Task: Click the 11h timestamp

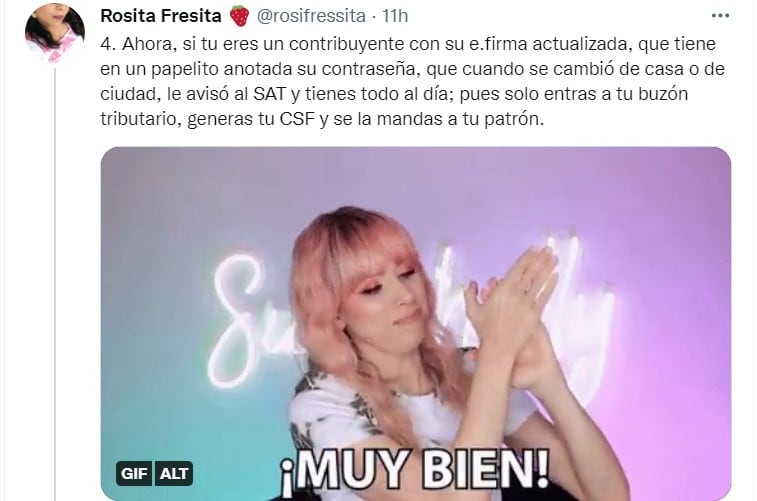Action: pyautogui.click(x=395, y=16)
